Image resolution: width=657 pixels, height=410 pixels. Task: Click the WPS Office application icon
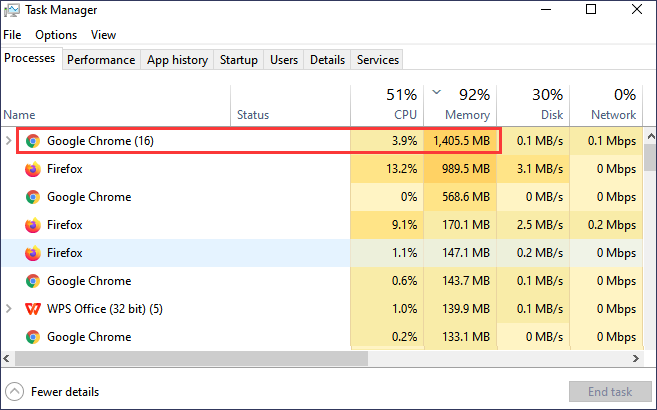pos(32,309)
